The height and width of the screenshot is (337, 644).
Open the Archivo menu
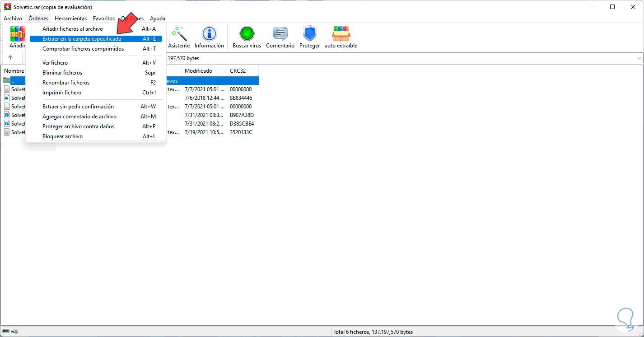point(13,19)
